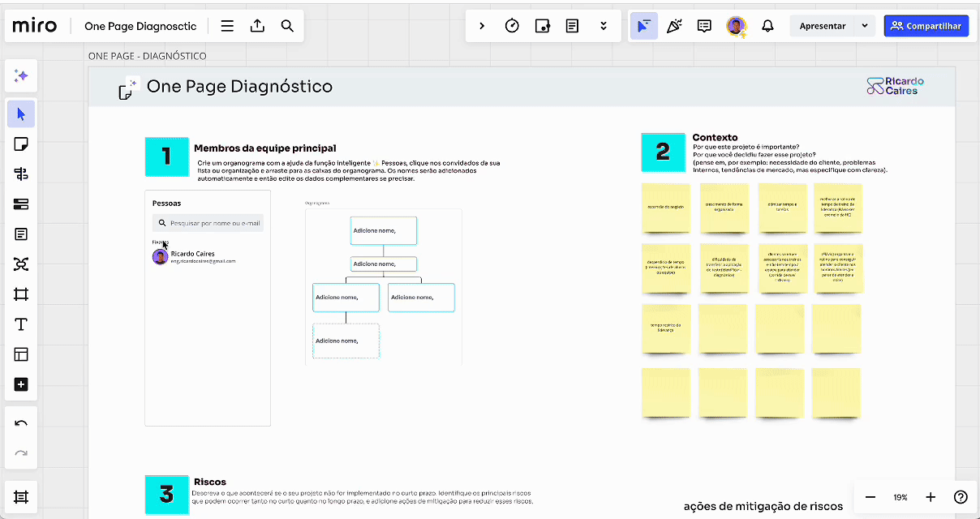Click the Compartilhar button

click(x=927, y=26)
